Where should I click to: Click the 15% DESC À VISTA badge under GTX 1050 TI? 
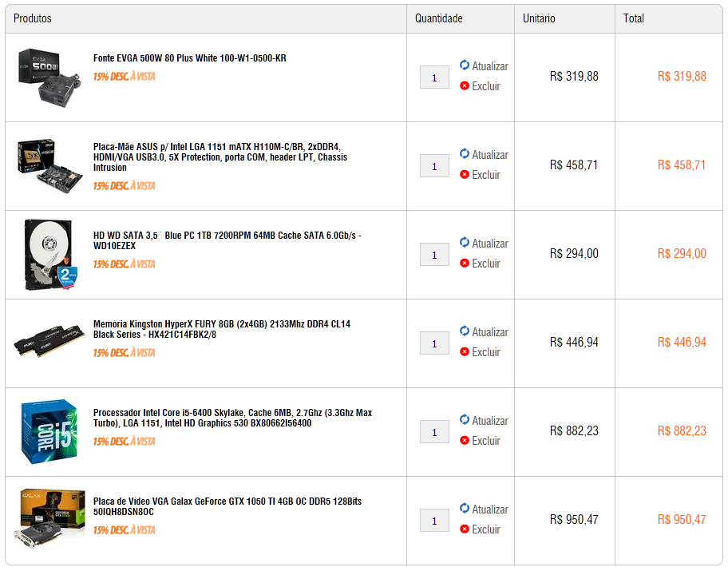pyautogui.click(x=124, y=530)
